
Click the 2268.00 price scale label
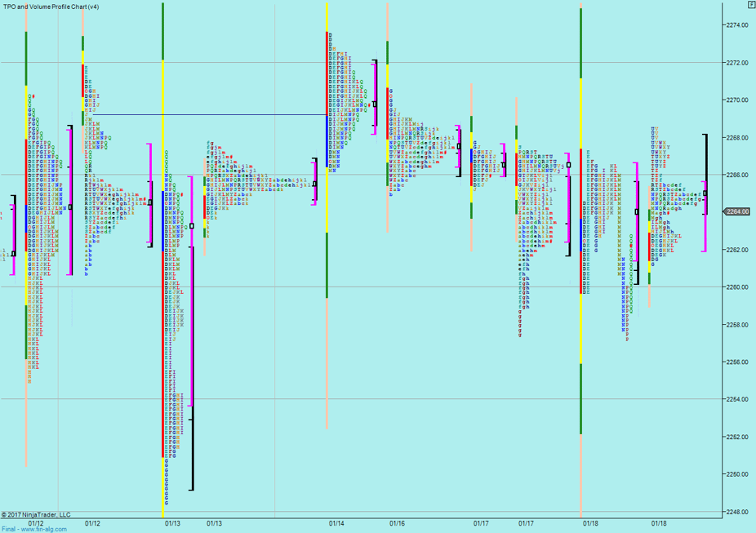(737, 138)
